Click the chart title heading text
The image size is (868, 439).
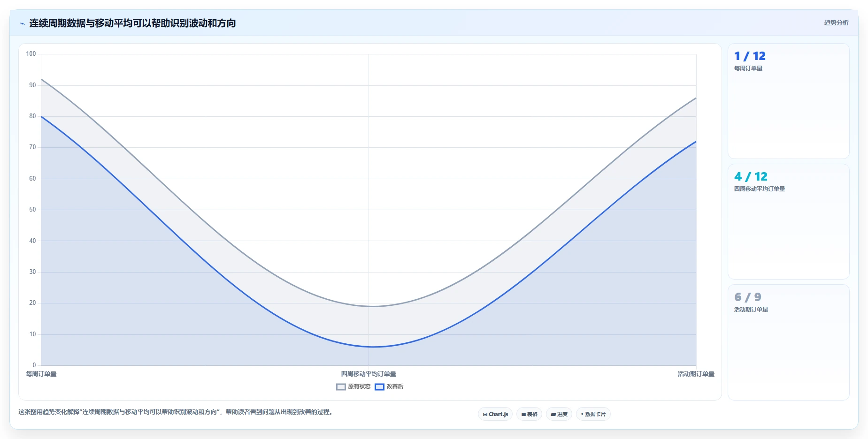click(132, 23)
